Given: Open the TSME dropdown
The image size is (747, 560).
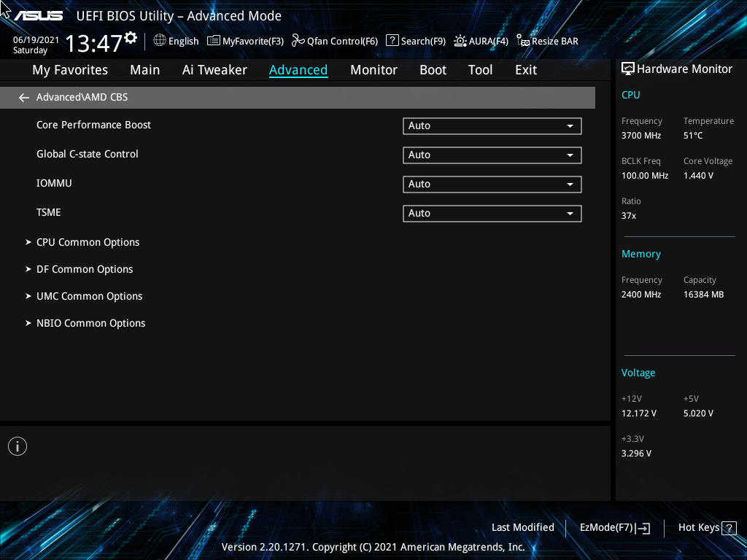Looking at the screenshot, I should click(x=492, y=213).
